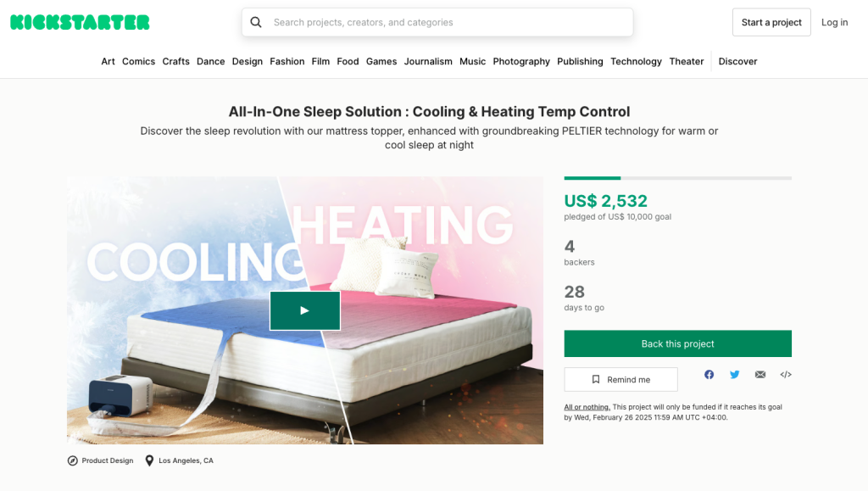Click the Los Angeles location pin
Image resolution: width=868 pixels, height=491 pixels.
pos(149,460)
